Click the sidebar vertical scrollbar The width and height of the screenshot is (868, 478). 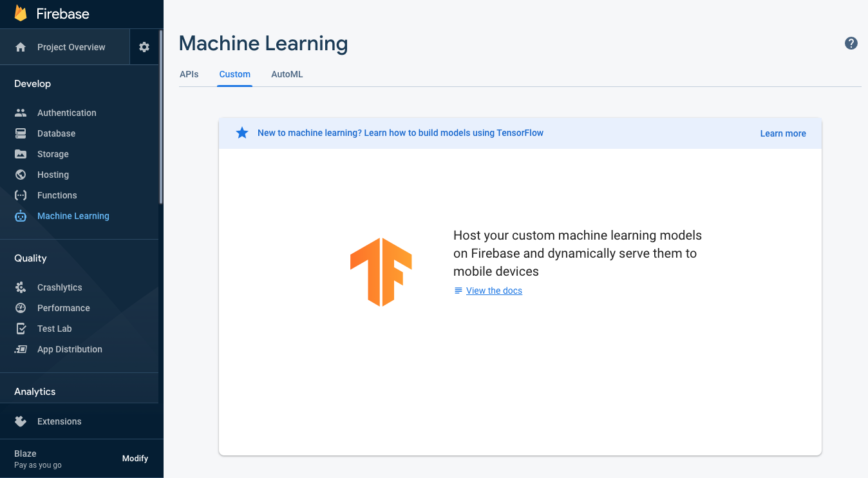point(161,116)
